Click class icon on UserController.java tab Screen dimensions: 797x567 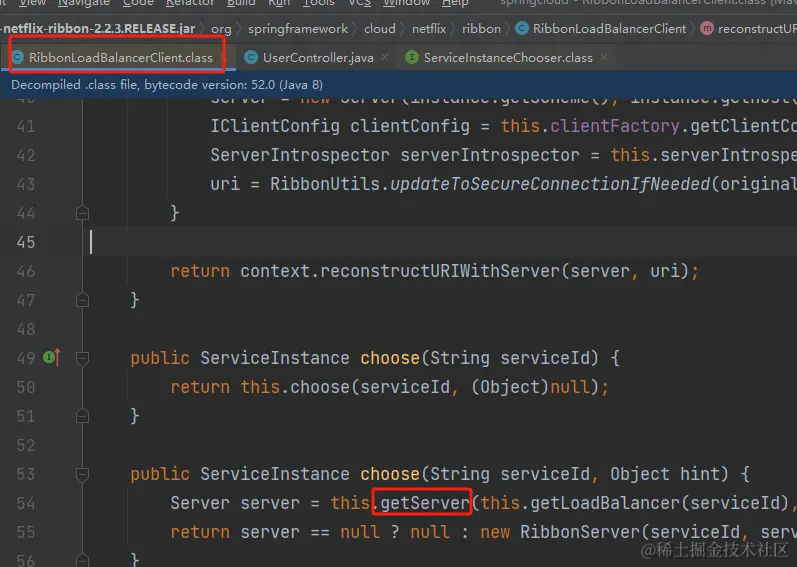[x=251, y=57]
